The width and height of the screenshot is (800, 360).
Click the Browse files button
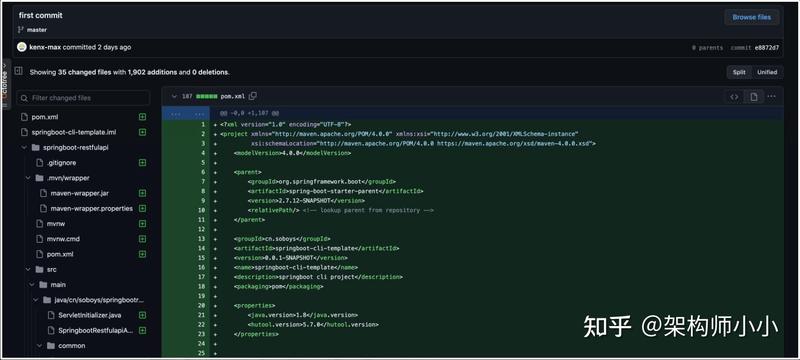point(752,17)
